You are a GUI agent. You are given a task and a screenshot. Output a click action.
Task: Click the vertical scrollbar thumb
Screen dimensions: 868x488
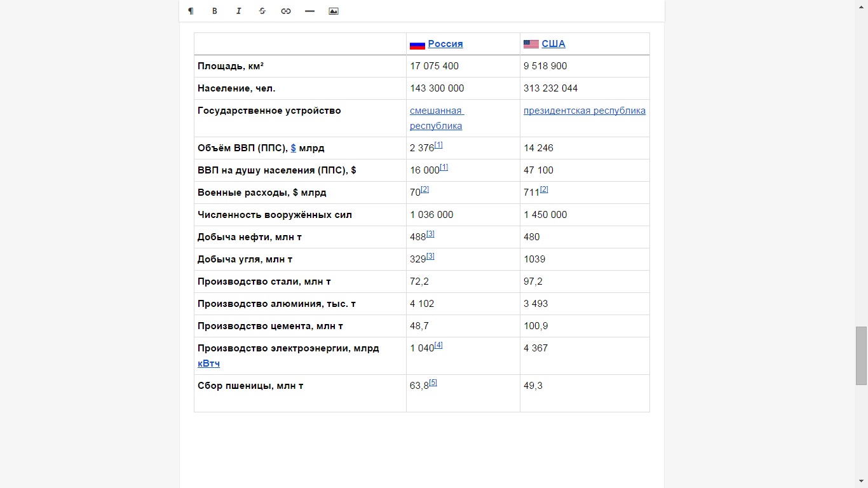coord(861,356)
